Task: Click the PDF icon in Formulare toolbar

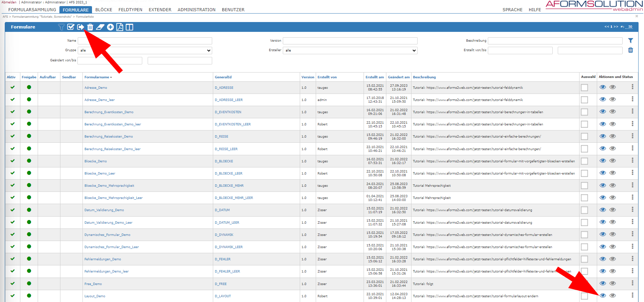Action: 120,27
